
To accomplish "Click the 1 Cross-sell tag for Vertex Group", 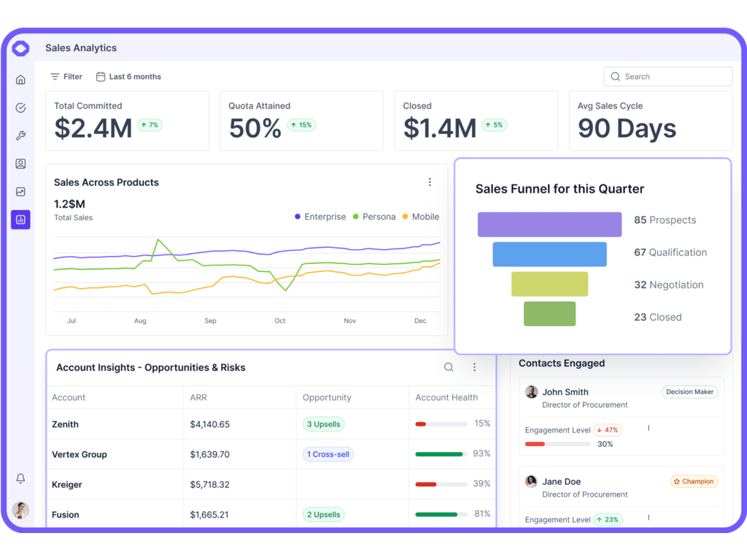I will point(328,454).
